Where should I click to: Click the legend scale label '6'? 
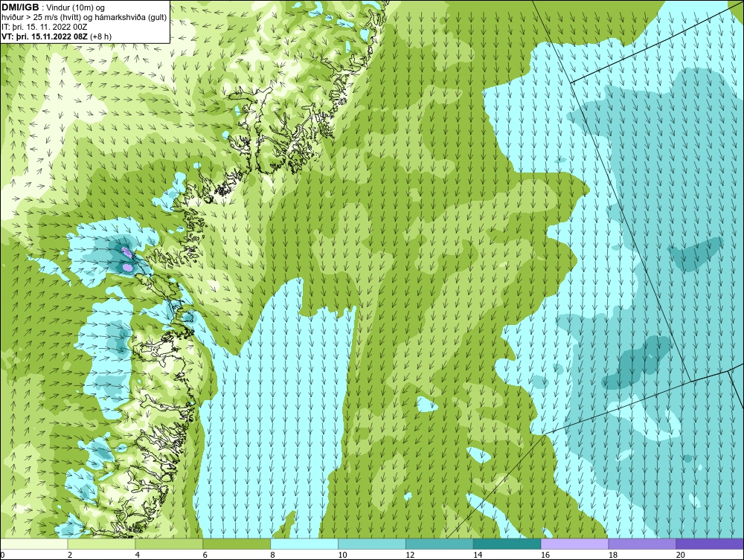pyautogui.click(x=205, y=555)
